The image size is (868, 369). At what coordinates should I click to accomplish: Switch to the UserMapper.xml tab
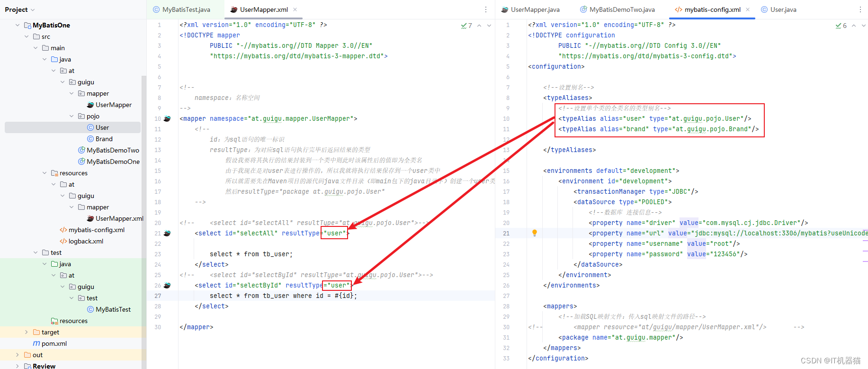263,9
